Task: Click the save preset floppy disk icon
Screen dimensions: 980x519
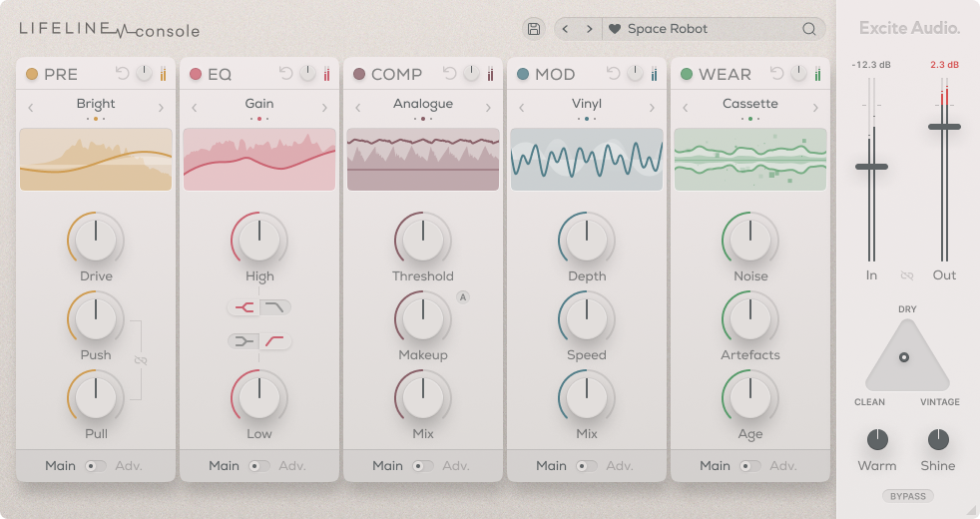Action: click(534, 29)
